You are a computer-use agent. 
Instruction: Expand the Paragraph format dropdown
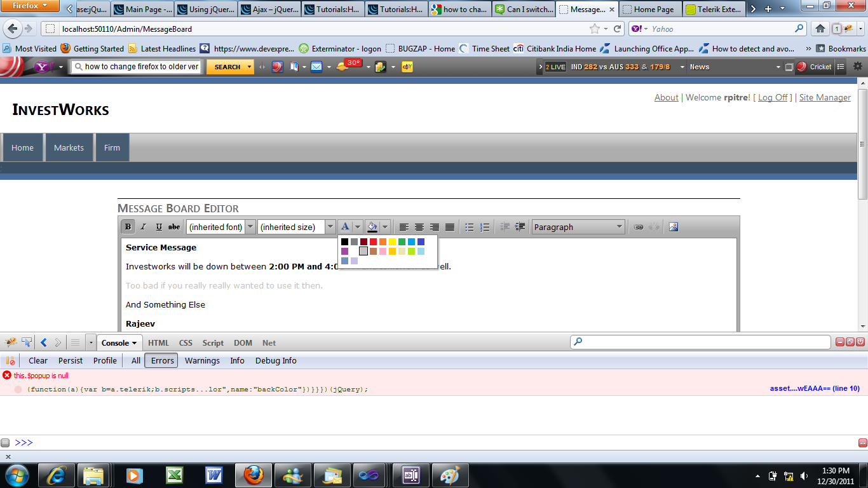[578, 227]
